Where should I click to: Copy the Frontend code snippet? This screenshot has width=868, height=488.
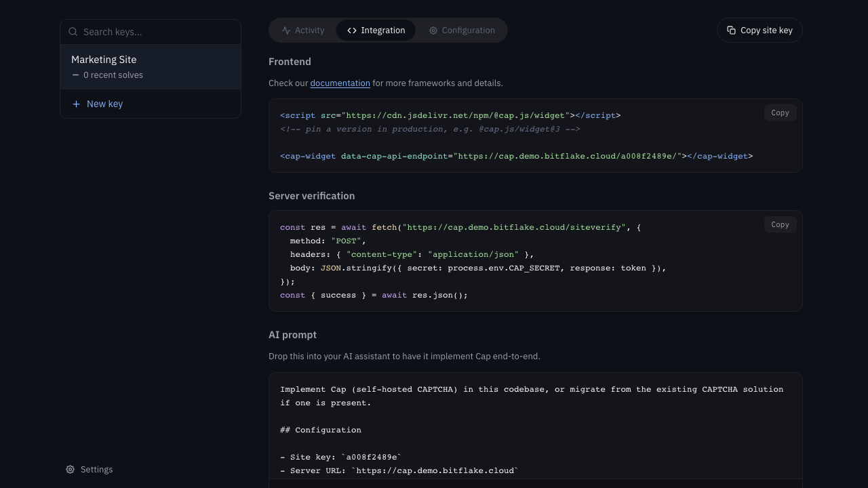(x=780, y=113)
